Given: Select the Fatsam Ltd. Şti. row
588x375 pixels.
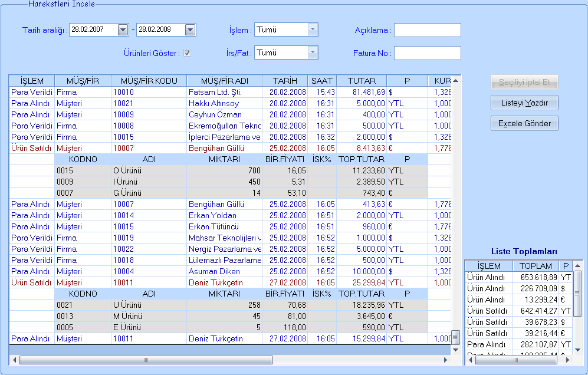Looking at the screenshot, I should point(224,93).
